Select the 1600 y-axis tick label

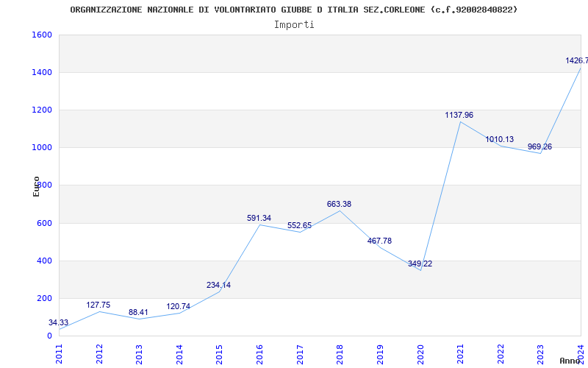click(42, 35)
